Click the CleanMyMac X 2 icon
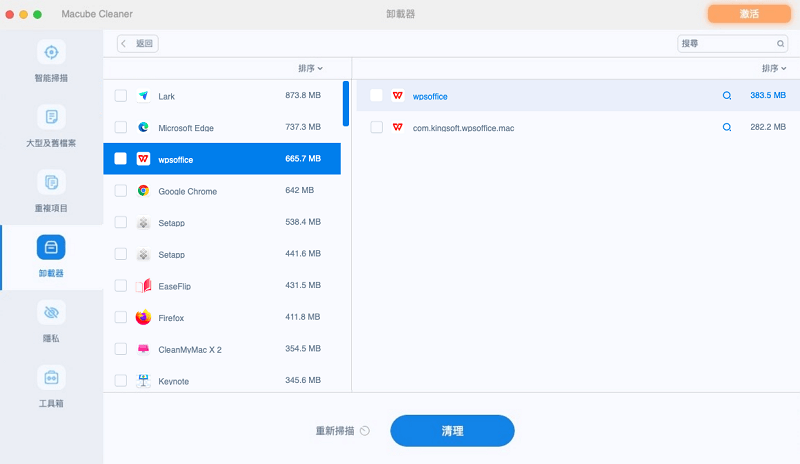This screenshot has height=464, width=800. (x=143, y=349)
